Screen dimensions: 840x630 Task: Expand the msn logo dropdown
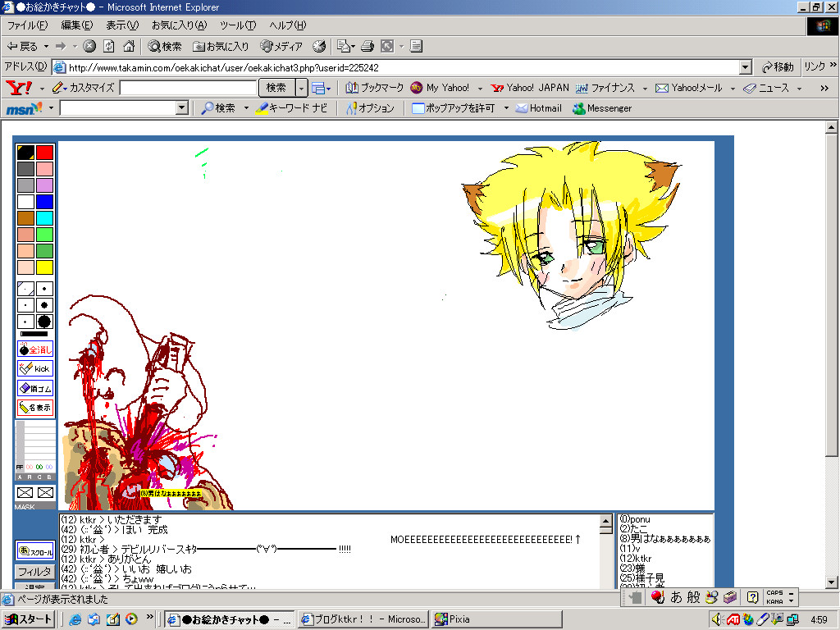[x=51, y=108]
